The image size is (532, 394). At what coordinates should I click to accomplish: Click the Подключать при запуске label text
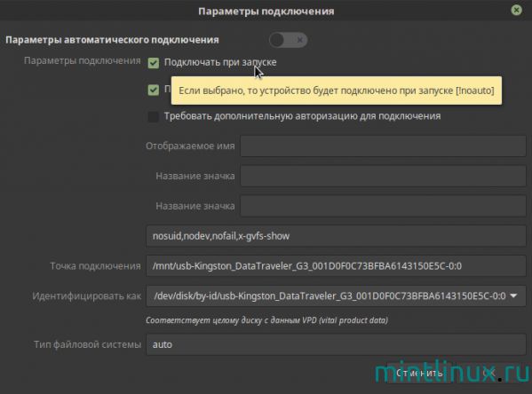[220, 62]
